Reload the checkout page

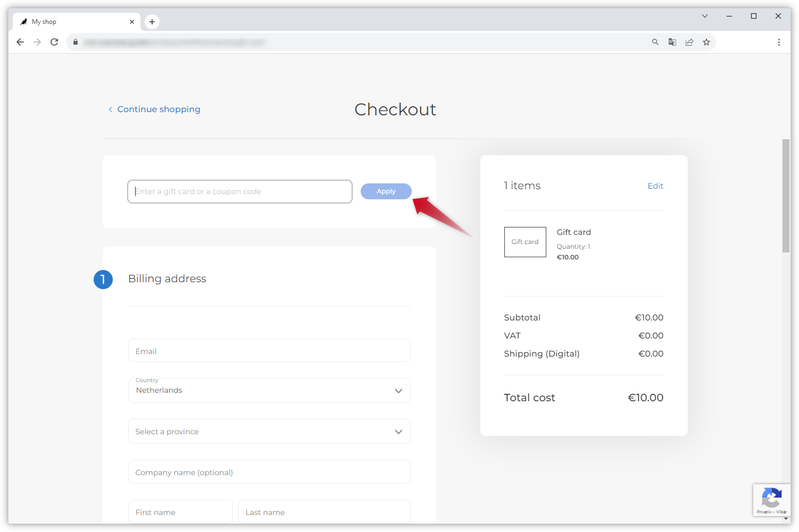(x=54, y=42)
